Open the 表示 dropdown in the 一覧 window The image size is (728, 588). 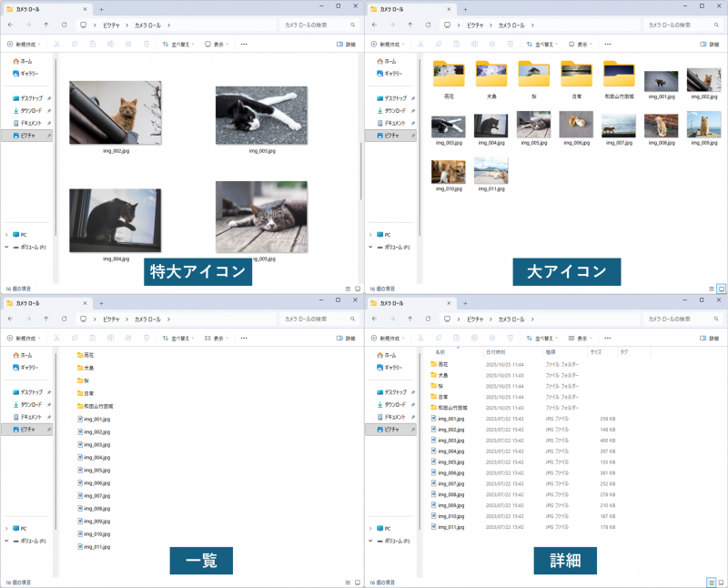(217, 338)
